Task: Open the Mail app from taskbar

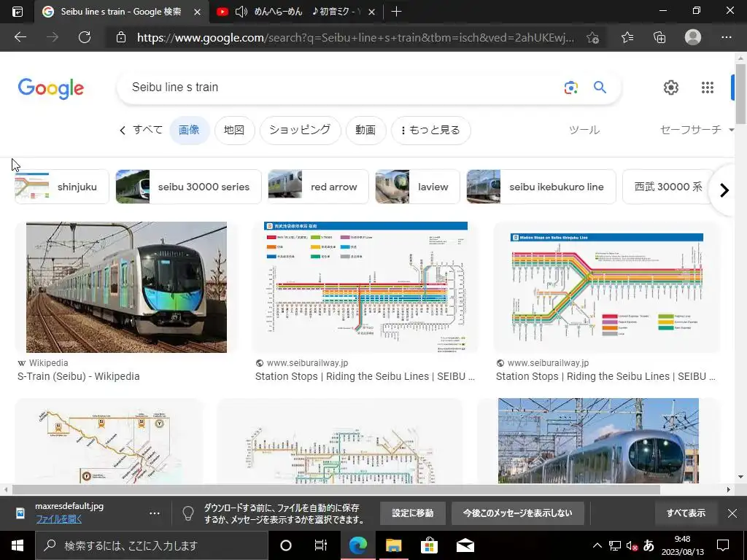Action: pyautogui.click(x=465, y=545)
